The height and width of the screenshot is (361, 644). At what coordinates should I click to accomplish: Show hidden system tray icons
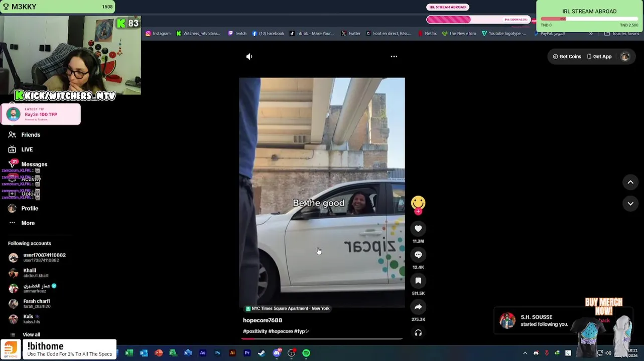[x=525, y=353]
